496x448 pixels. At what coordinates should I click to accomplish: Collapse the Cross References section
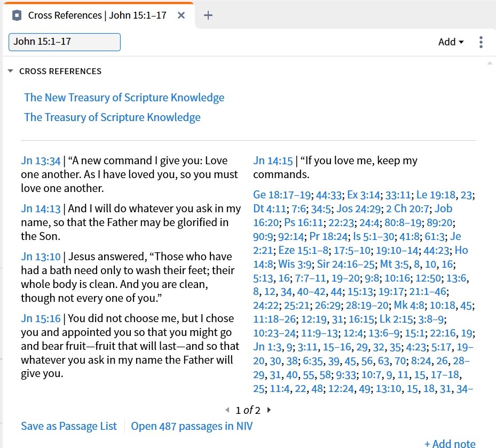(11, 71)
